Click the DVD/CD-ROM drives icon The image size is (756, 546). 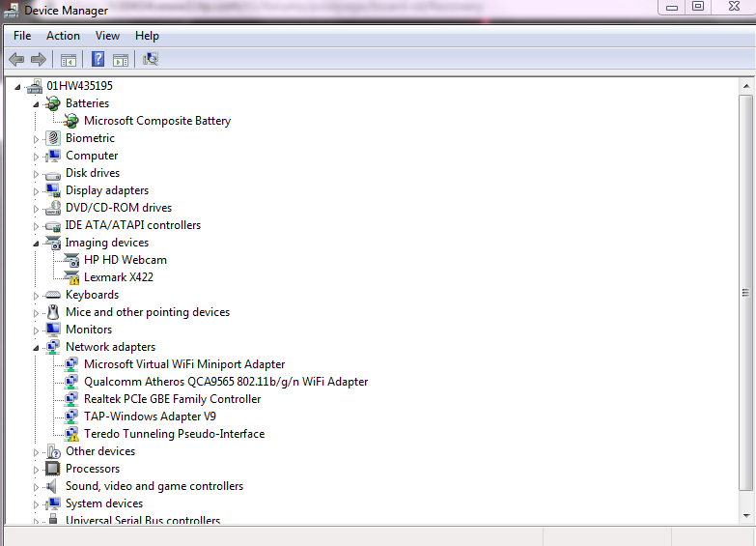53,208
